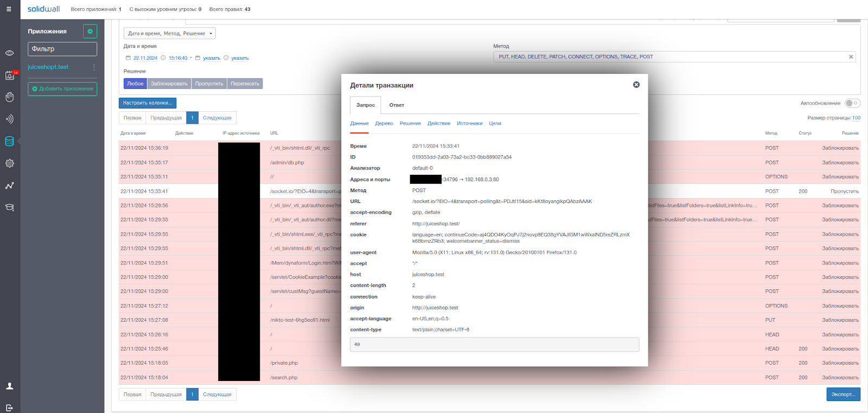868x413 pixels.
Task: Close the Детали транзакции dialog
Action: click(636, 85)
